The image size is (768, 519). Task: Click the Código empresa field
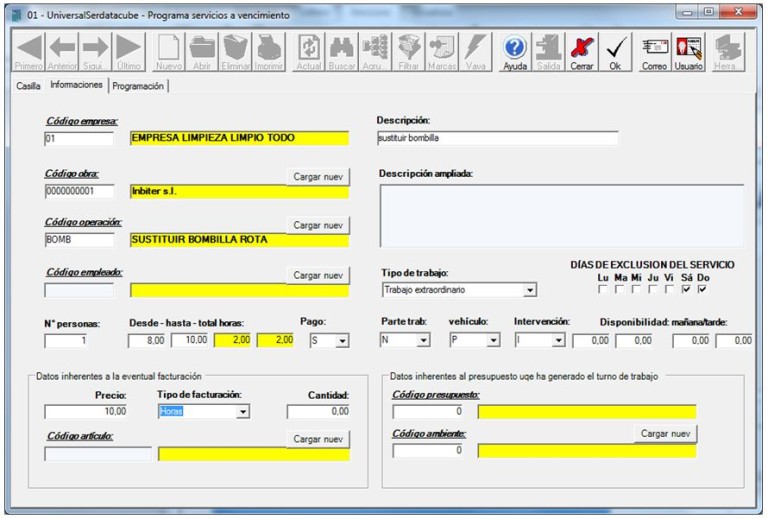[x=79, y=139]
